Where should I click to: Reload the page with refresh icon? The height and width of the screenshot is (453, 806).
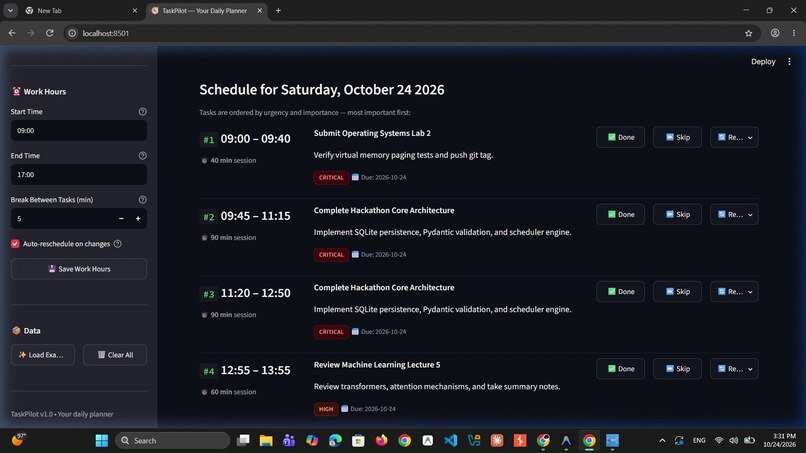click(49, 33)
